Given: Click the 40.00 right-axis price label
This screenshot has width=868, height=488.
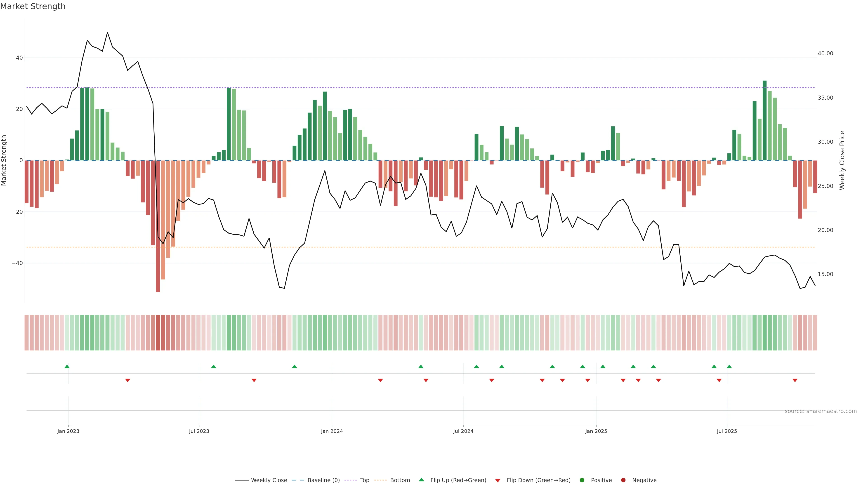Looking at the screenshot, I should (825, 54).
